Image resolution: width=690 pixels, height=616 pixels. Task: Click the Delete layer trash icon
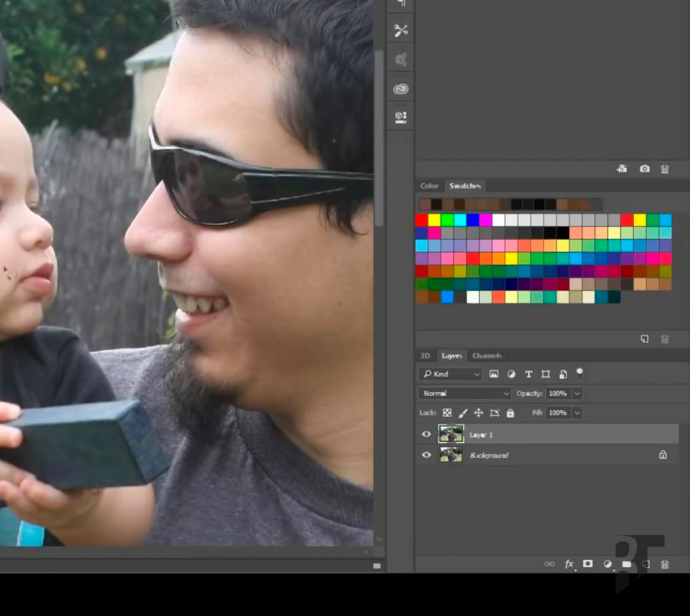(664, 564)
